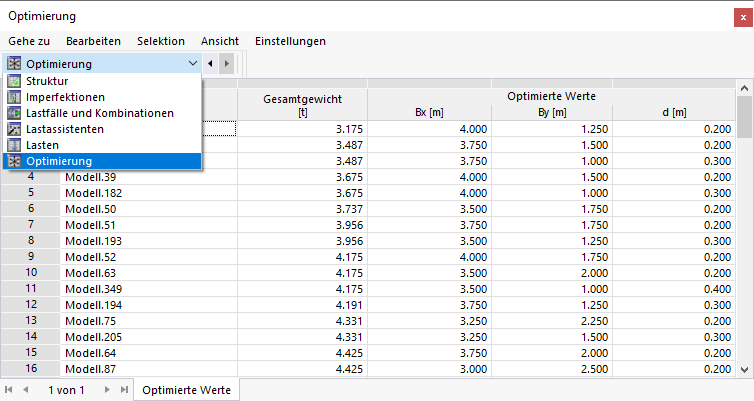Click the Imperfektionen icon in dropdown list
The height and width of the screenshot is (401, 754).
pos(14,97)
